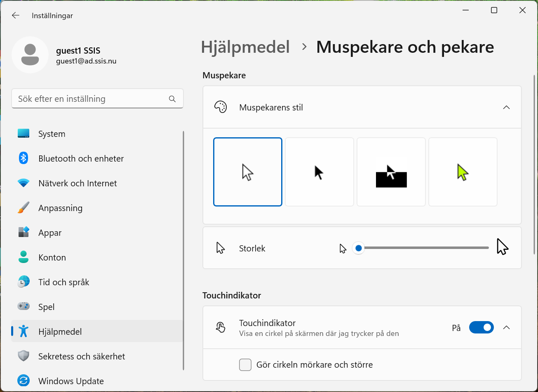Click the Windows Update sync icon

[x=23, y=381]
